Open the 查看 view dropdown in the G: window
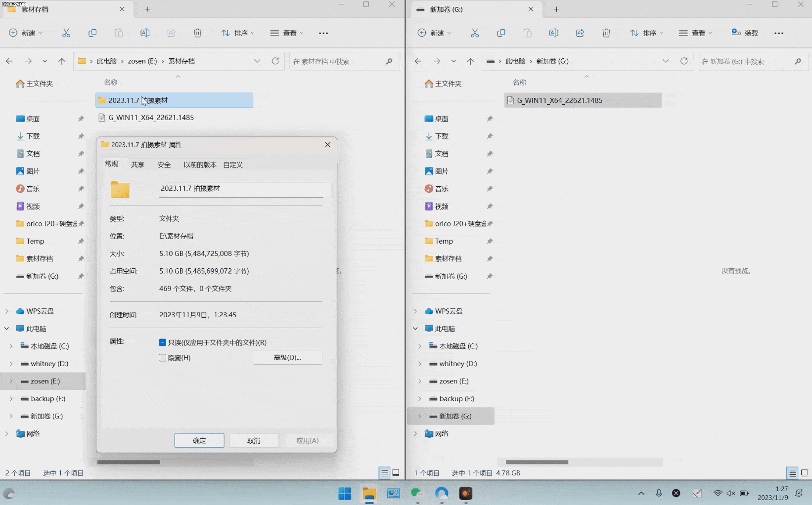This screenshot has width=812, height=505. tap(695, 33)
